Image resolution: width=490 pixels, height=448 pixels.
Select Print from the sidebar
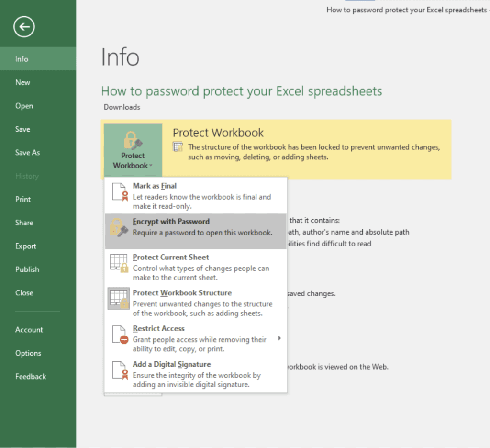point(22,199)
